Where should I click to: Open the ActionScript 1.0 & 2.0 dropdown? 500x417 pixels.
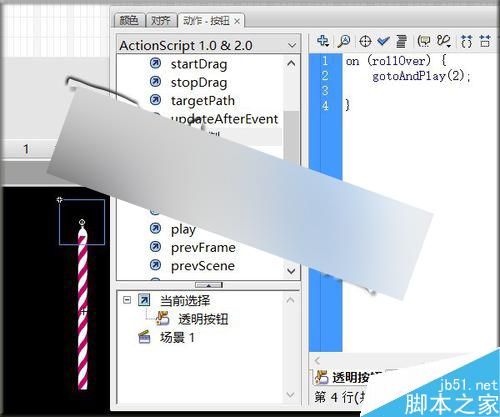208,45
